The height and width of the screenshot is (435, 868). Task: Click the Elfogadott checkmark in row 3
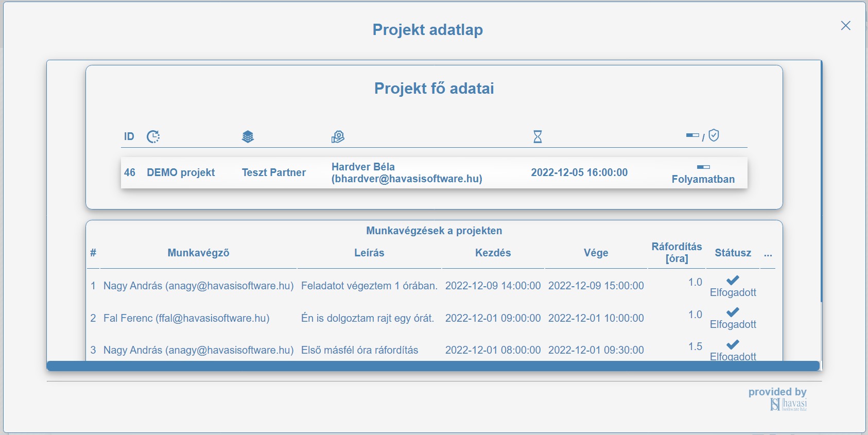click(x=733, y=344)
